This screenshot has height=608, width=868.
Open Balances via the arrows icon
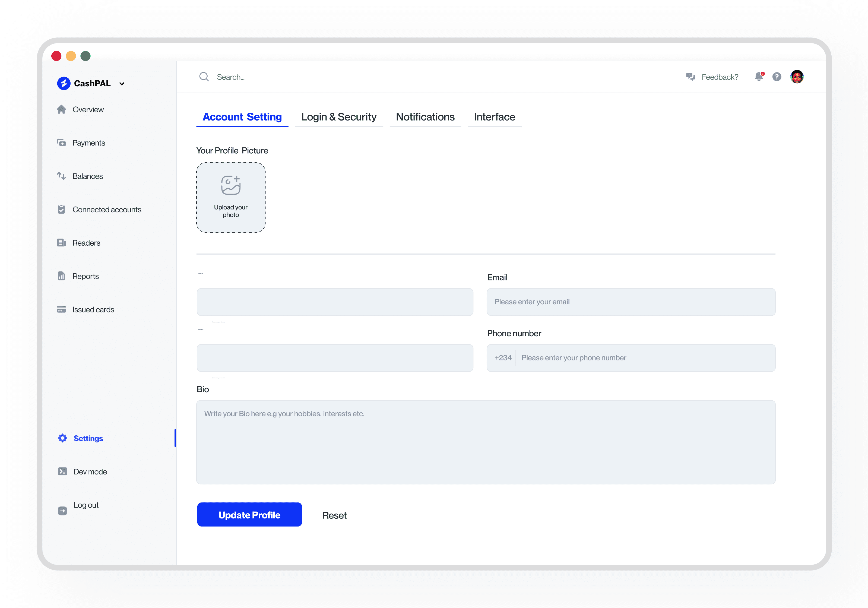click(62, 176)
